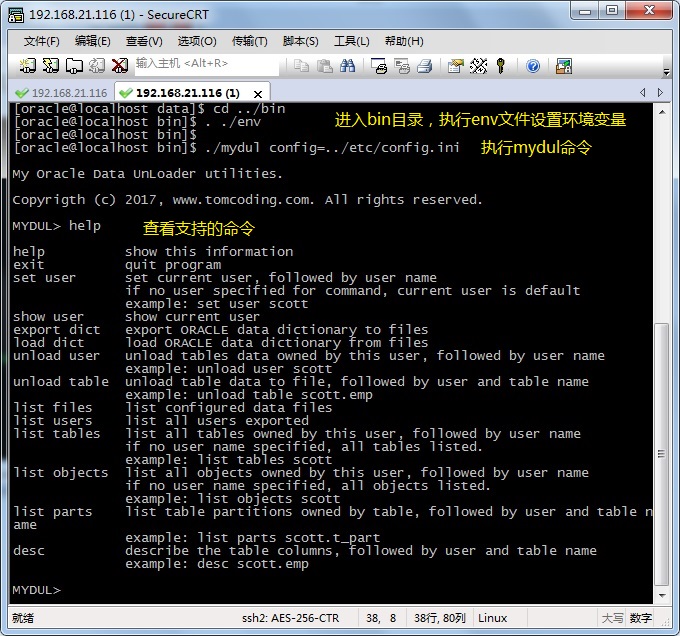Screen dimensions: 680x636
Task: Click the SecureCRT title bar app icon
Action: coord(16,15)
